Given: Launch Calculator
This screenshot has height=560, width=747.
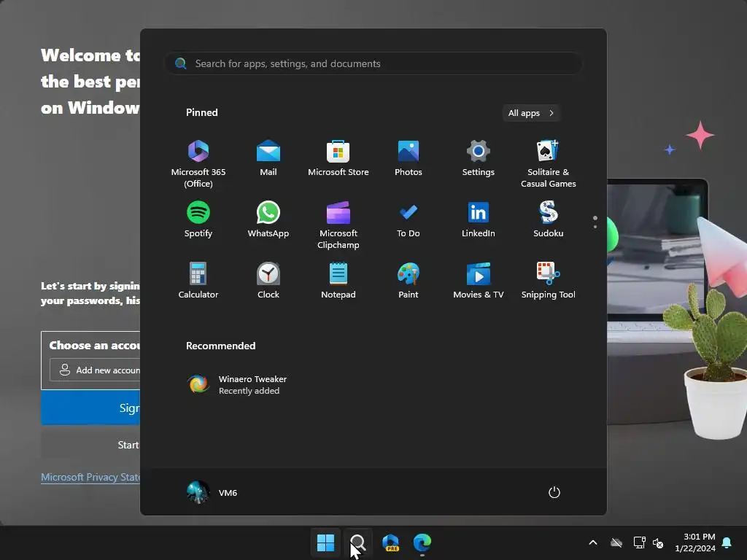Looking at the screenshot, I should (198, 281).
